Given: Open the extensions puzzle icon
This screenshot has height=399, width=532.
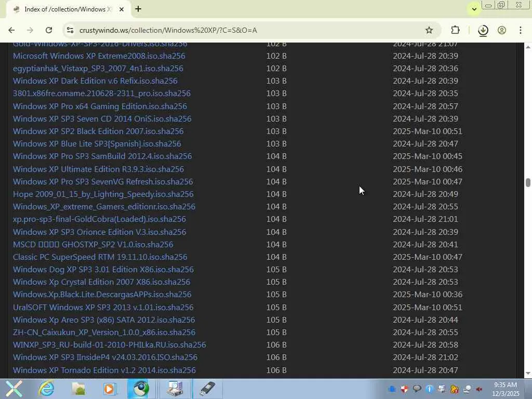Looking at the screenshot, I should click(455, 30).
